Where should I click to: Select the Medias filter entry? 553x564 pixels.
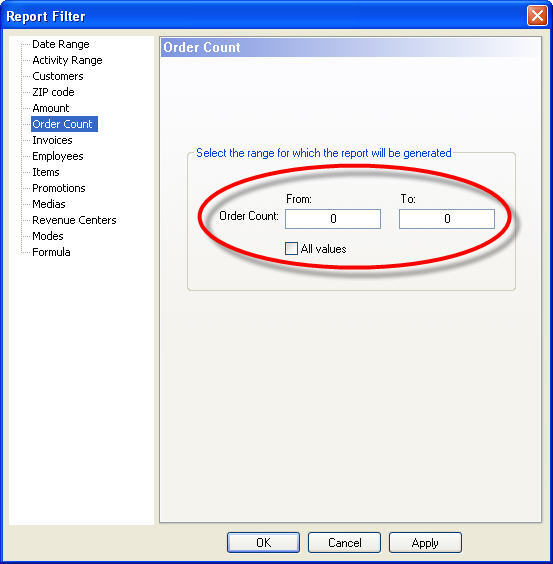coord(49,204)
